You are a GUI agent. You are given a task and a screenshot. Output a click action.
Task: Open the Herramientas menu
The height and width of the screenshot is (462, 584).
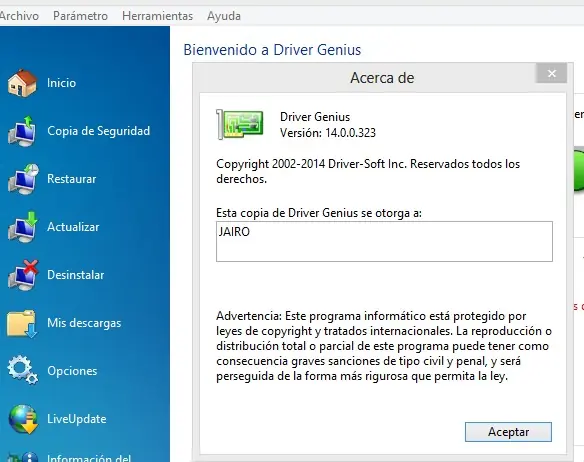158,16
